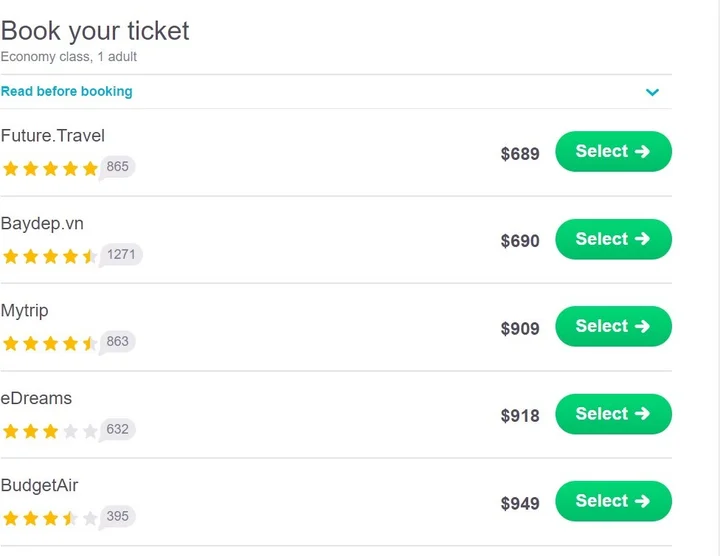Screen dimensions: 720x556
Task: Click the $689 price for Future.Travel
Action: [x=520, y=154]
